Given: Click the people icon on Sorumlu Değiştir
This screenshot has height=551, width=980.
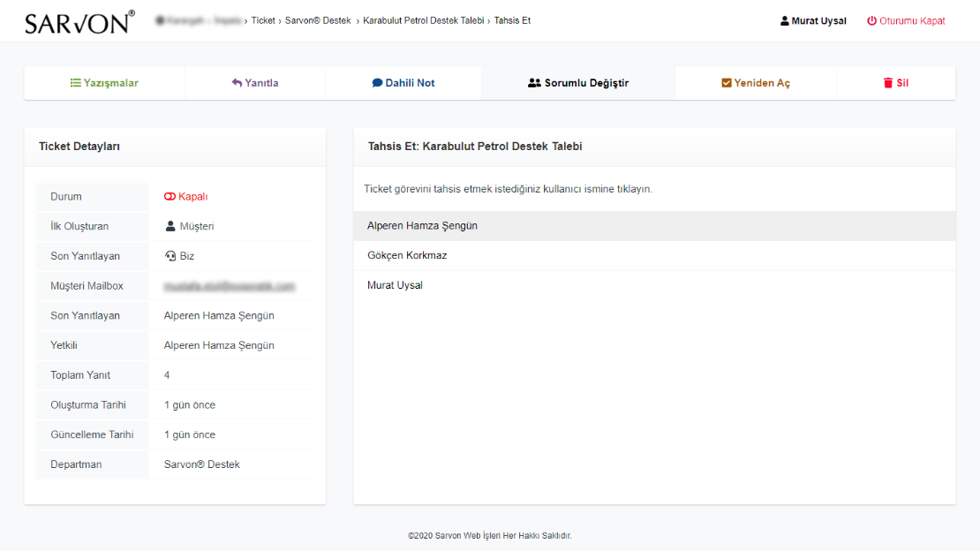Looking at the screenshot, I should [x=534, y=83].
